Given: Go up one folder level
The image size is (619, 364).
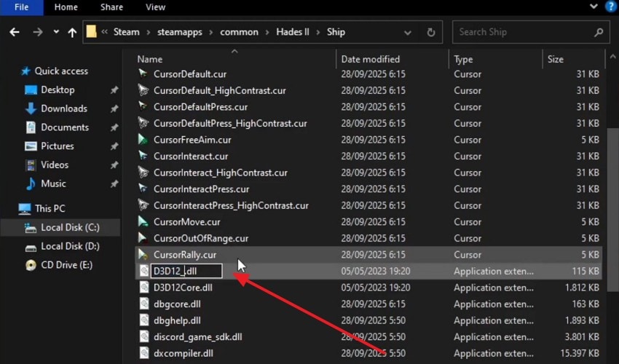Looking at the screenshot, I should (72, 32).
